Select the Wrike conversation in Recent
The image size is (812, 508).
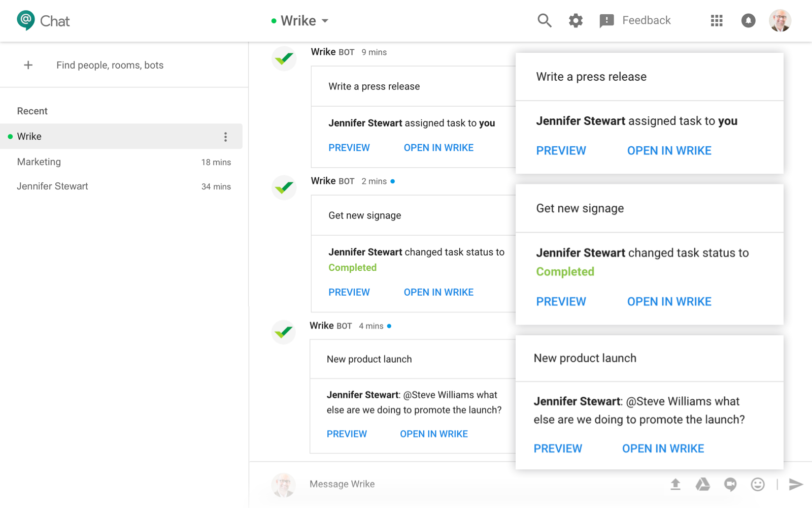(121, 136)
